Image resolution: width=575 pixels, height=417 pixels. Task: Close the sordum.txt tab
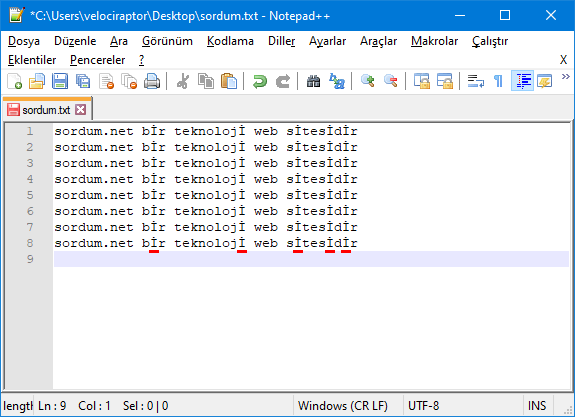coord(81,110)
